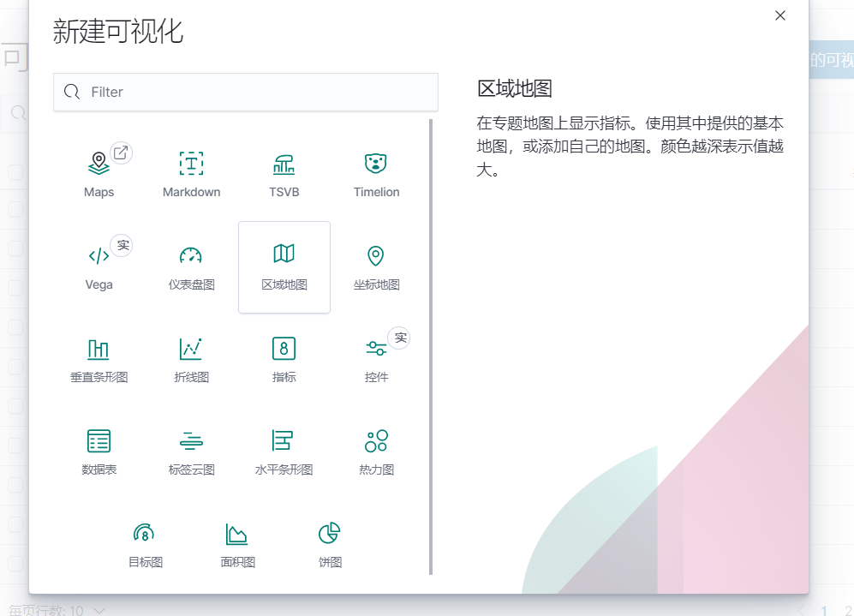Open the Maps visualization type

[x=99, y=171]
